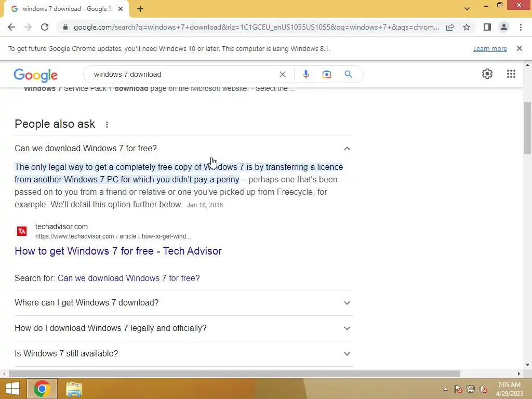The image size is (532, 399).
Task: Search by image with camera icon
Action: 326,74
